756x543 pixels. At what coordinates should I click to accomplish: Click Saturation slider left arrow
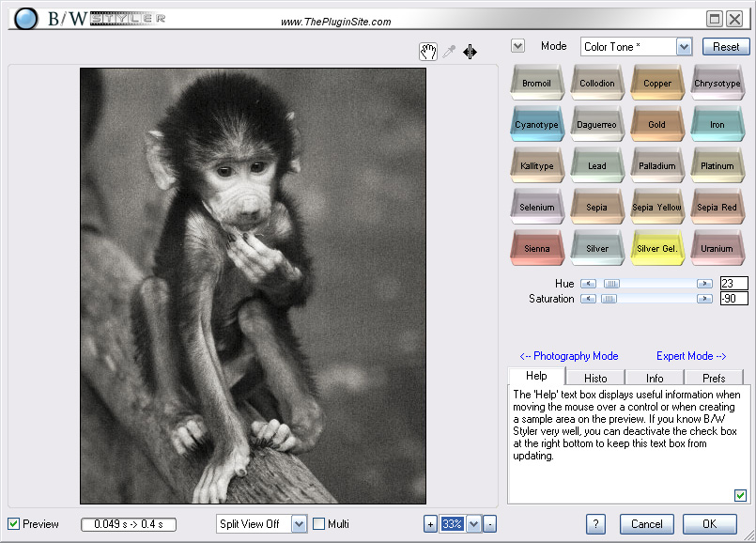pos(588,299)
